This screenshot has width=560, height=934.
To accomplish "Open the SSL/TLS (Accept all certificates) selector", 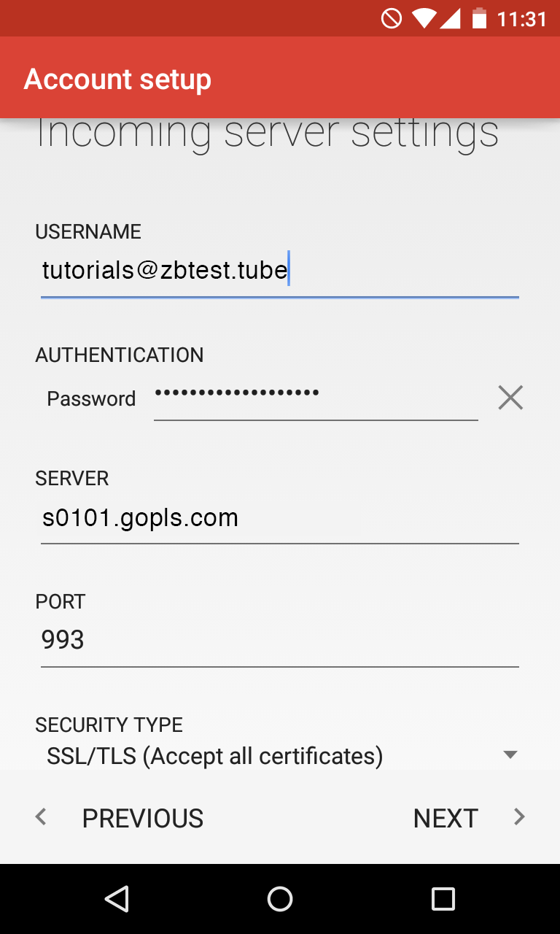I will [x=215, y=756].
